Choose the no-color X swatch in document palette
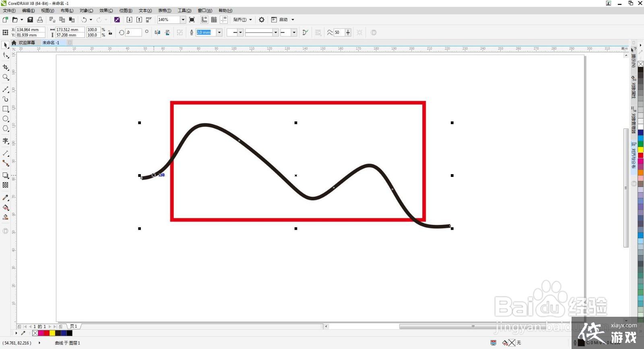This screenshot has width=644, height=349. (x=35, y=333)
